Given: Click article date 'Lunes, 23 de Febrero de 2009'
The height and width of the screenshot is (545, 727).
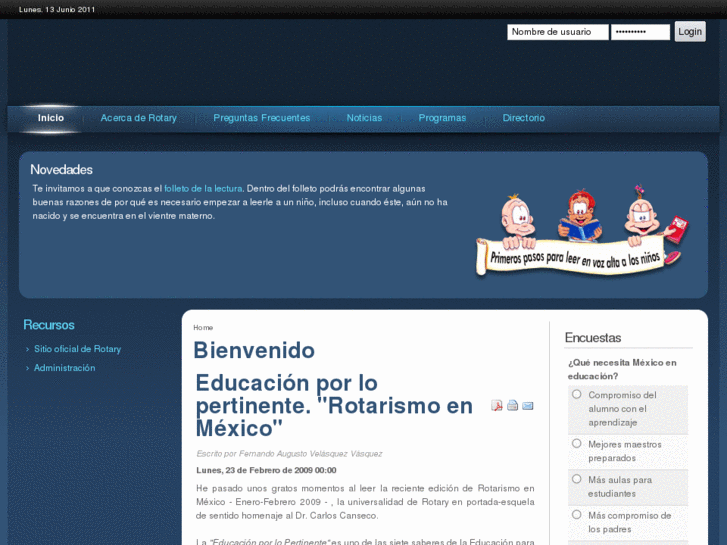Looking at the screenshot, I should point(266,470).
